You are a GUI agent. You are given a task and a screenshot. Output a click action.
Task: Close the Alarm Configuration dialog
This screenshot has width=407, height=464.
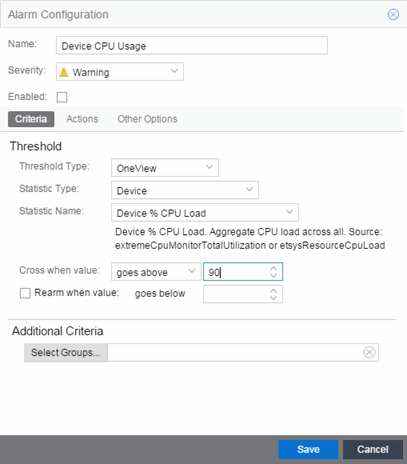tap(393, 14)
